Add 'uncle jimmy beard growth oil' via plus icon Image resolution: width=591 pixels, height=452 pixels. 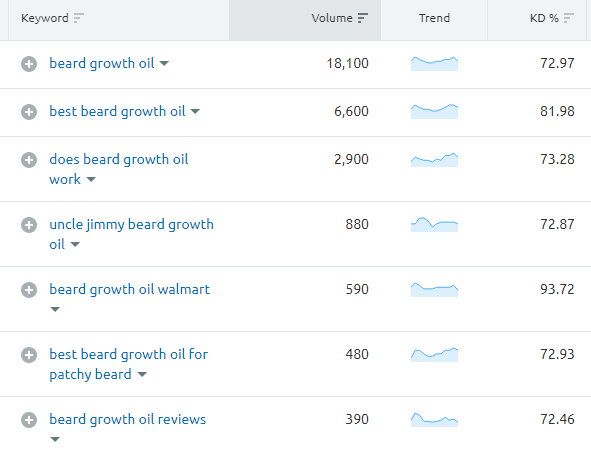[x=29, y=225]
